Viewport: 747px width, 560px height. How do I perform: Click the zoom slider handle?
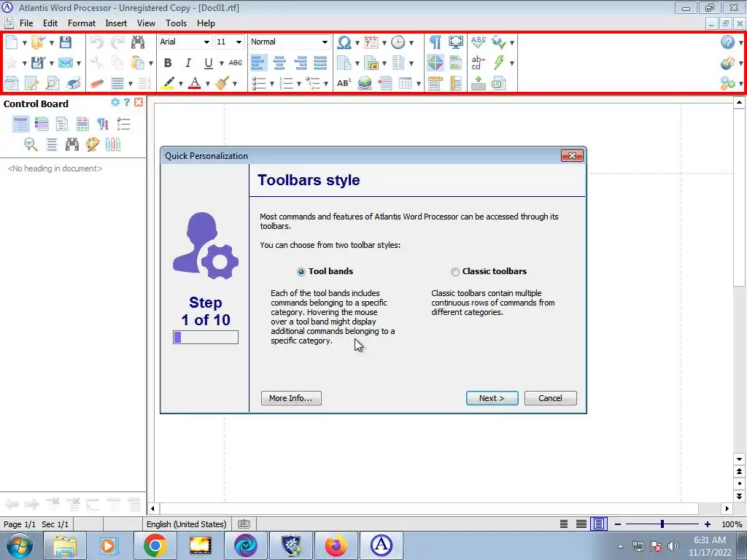[x=662, y=524]
